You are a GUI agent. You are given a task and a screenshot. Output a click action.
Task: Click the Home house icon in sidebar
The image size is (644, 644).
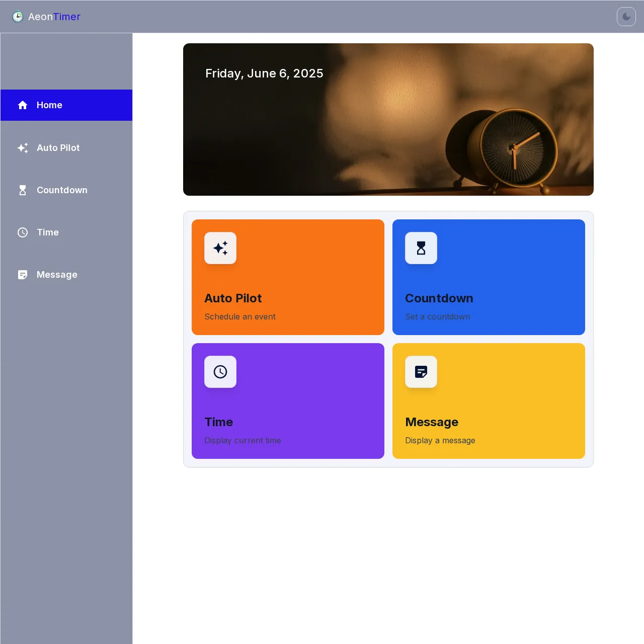pyautogui.click(x=23, y=105)
